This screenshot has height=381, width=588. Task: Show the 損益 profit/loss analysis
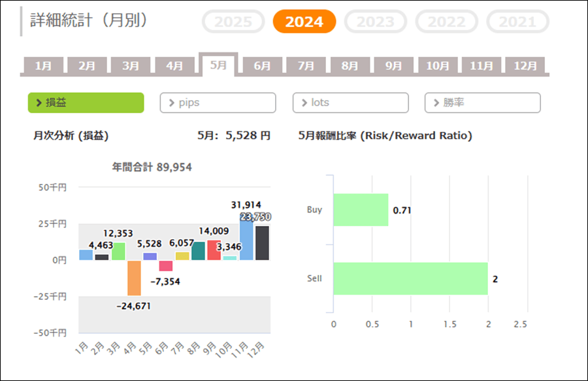click(x=86, y=103)
